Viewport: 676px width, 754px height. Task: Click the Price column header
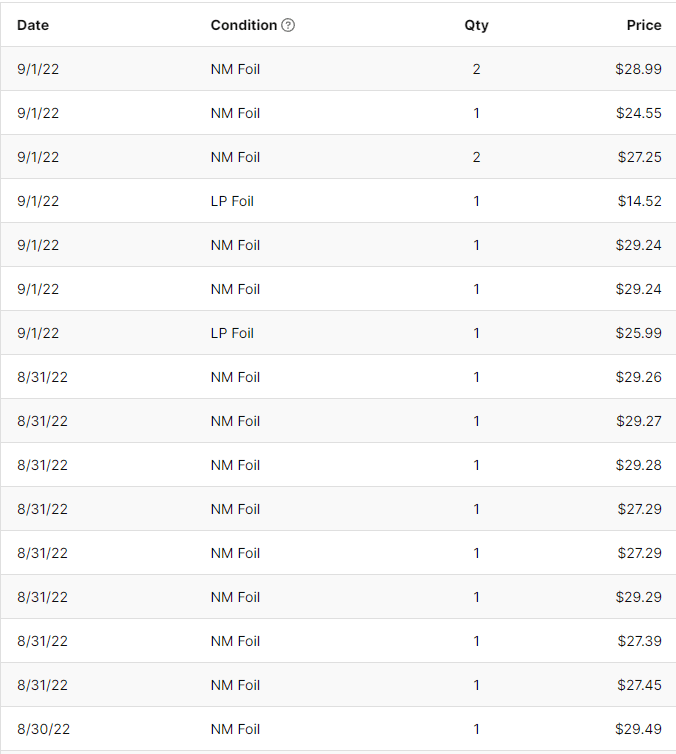[644, 25]
